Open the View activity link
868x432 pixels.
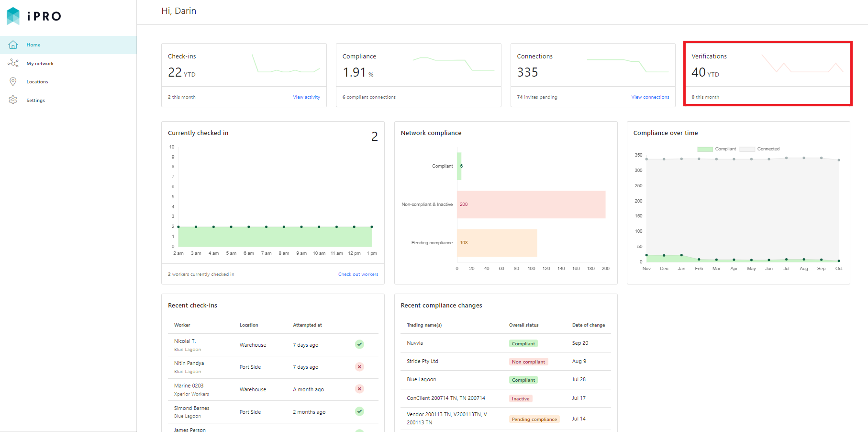[x=306, y=97]
